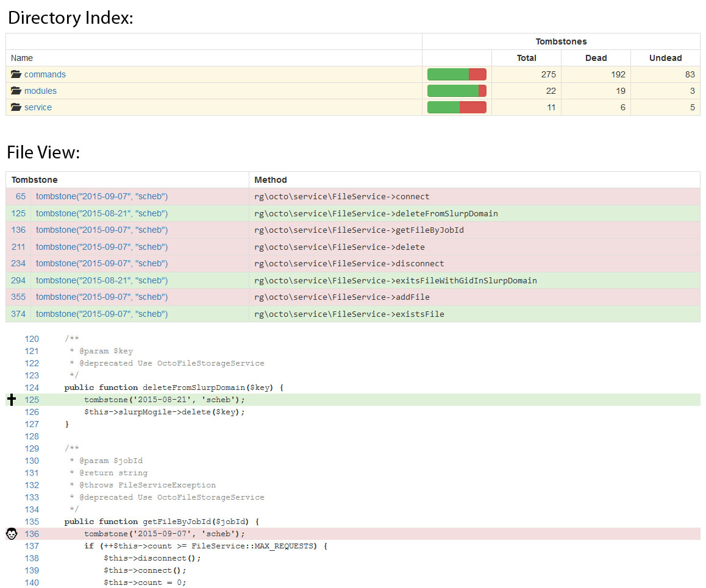Image resolution: width=706 pixels, height=588 pixels.
Task: Click the zombie face icon at line 136
Action: (x=11, y=534)
